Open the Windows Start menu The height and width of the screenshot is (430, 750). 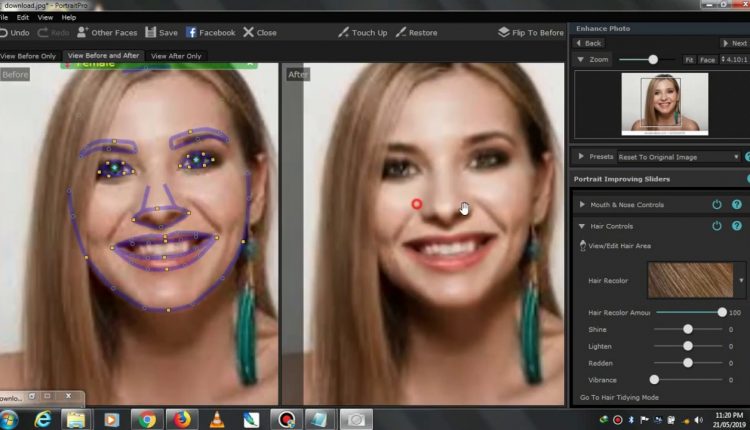(8, 419)
